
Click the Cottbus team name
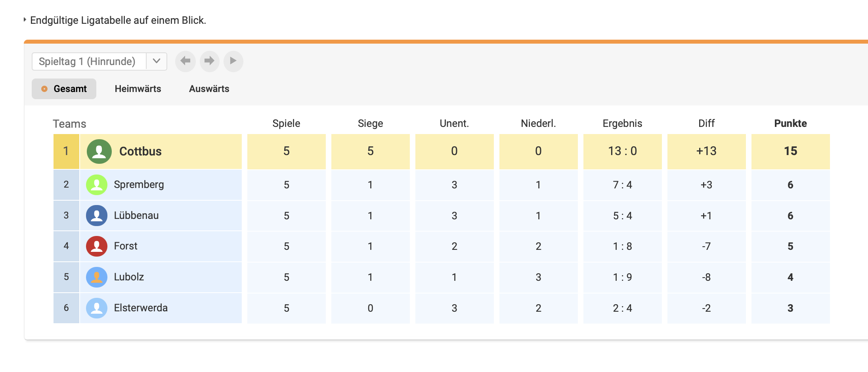point(140,151)
